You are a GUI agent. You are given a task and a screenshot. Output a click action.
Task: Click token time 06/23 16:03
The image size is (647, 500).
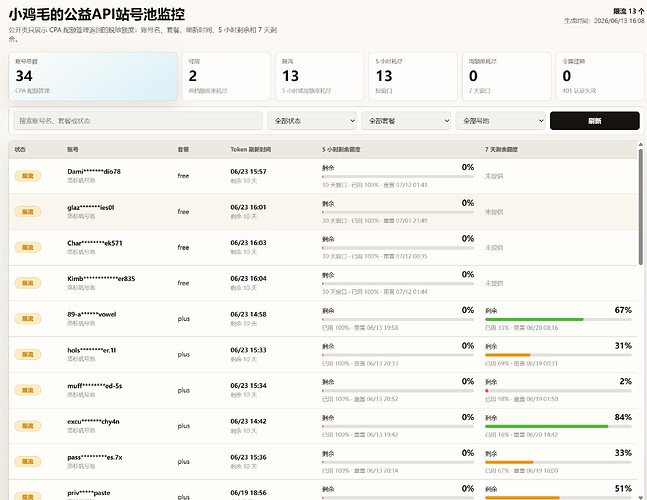pos(248,243)
